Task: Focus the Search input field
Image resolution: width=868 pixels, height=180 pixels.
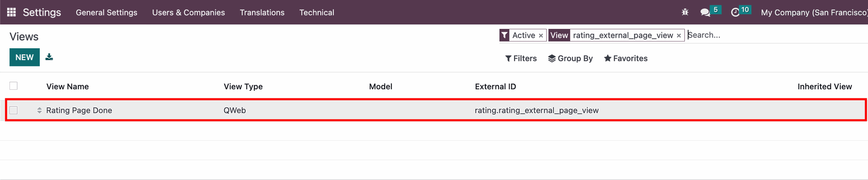Action: (775, 35)
